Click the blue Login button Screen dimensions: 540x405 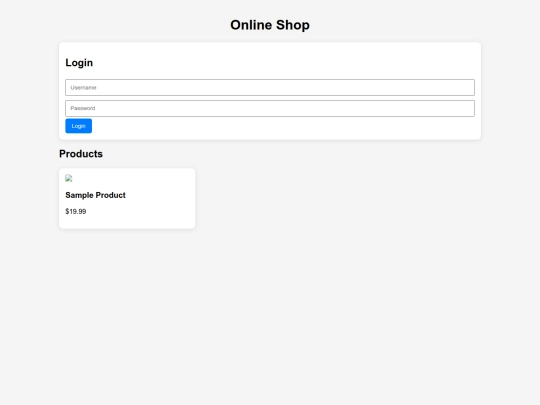(79, 126)
